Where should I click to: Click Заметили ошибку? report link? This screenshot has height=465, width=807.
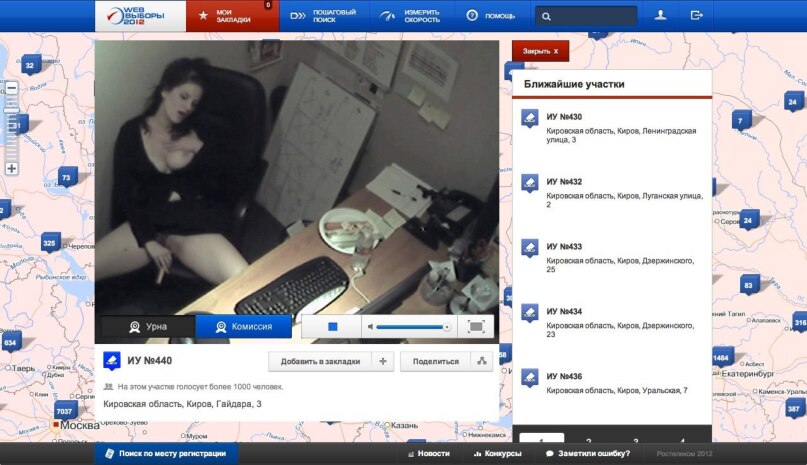pyautogui.click(x=588, y=454)
